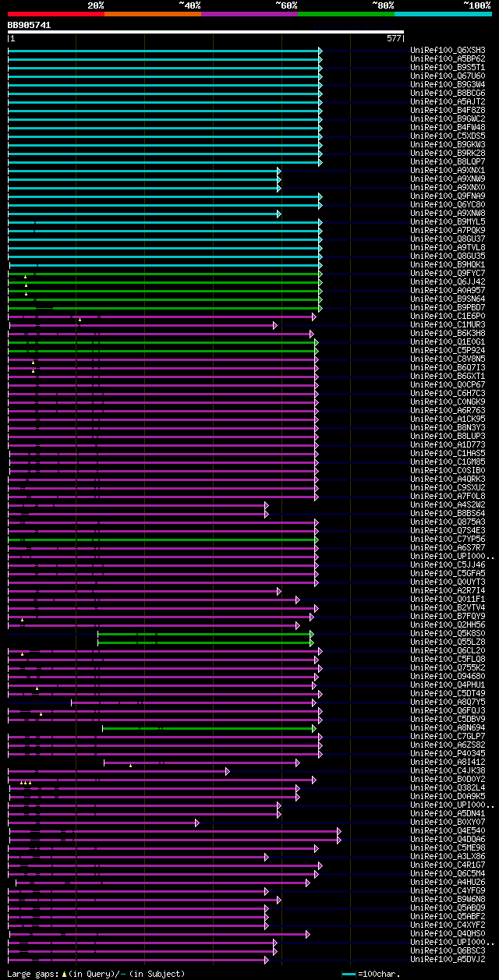Select the label UniRef100_Q011F1
The image size is (499, 980).
448,599
